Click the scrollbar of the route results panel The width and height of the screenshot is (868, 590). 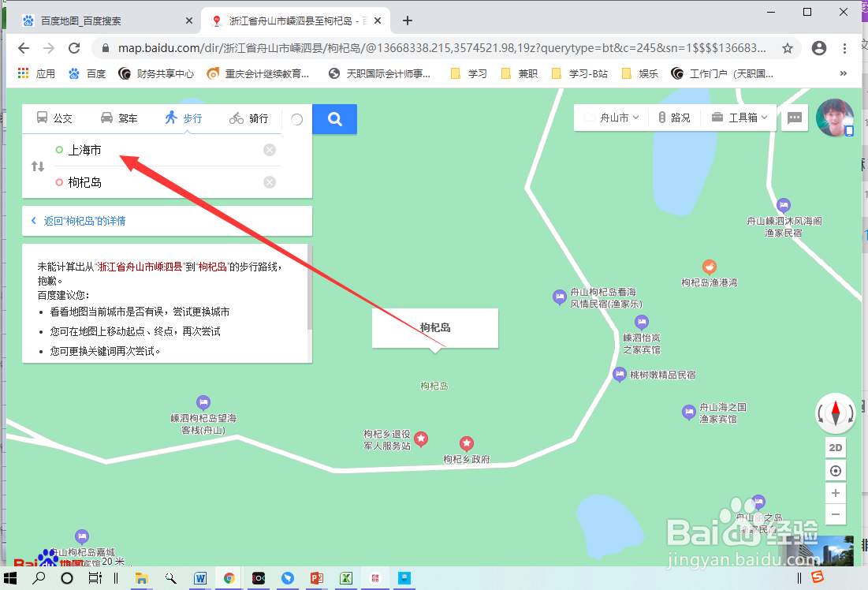tap(310, 288)
